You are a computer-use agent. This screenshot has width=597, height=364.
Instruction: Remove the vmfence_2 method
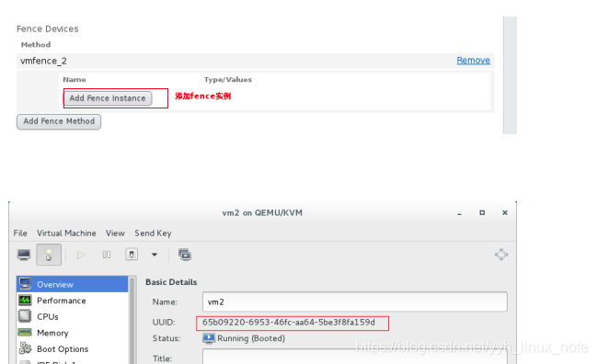[x=473, y=61]
